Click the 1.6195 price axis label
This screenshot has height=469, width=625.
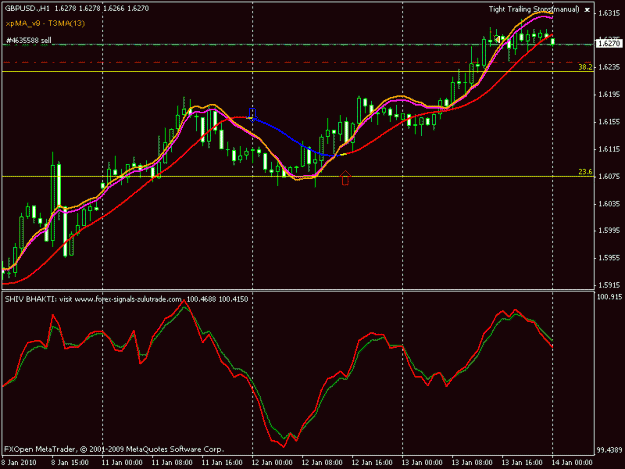click(609, 94)
